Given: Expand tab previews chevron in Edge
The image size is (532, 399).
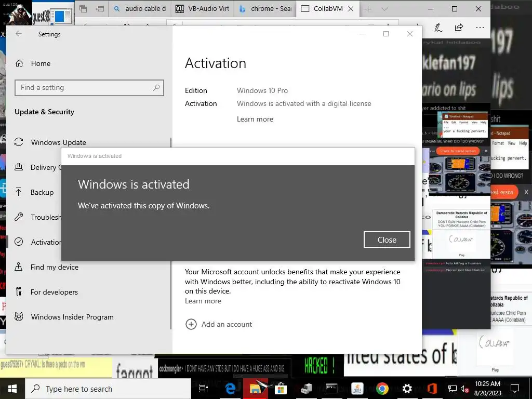Looking at the screenshot, I should pyautogui.click(x=384, y=9).
